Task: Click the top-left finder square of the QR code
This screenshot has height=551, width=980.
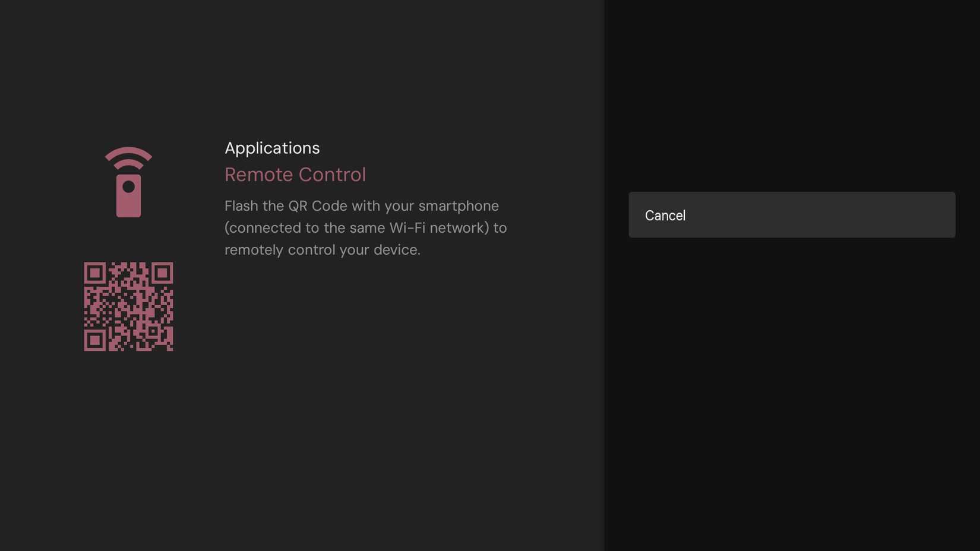Action: [96, 274]
